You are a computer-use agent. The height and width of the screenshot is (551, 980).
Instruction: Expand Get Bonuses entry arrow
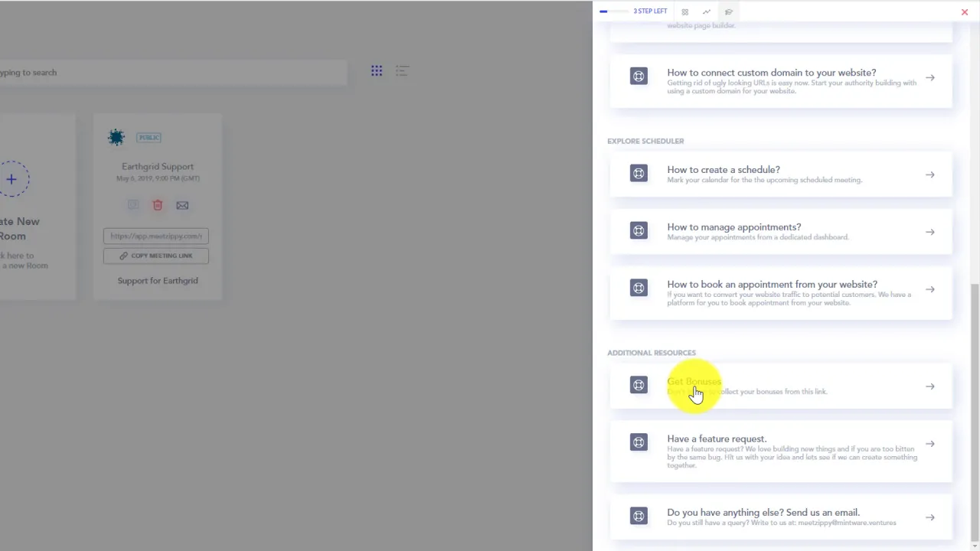point(929,386)
